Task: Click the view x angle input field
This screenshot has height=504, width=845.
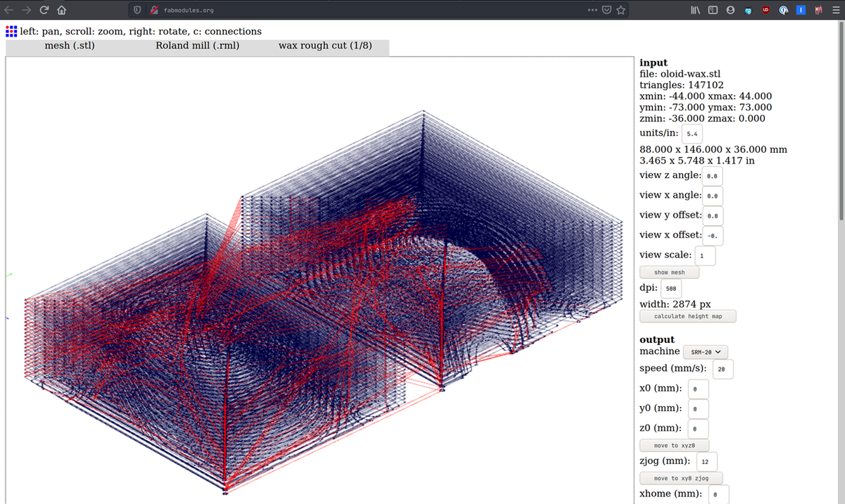Action: pos(712,196)
